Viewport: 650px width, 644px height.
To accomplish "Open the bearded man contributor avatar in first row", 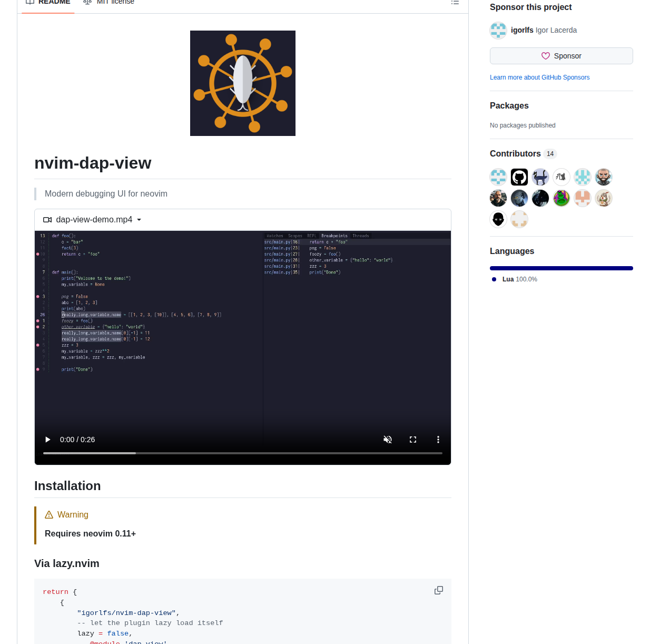I will 604,177.
